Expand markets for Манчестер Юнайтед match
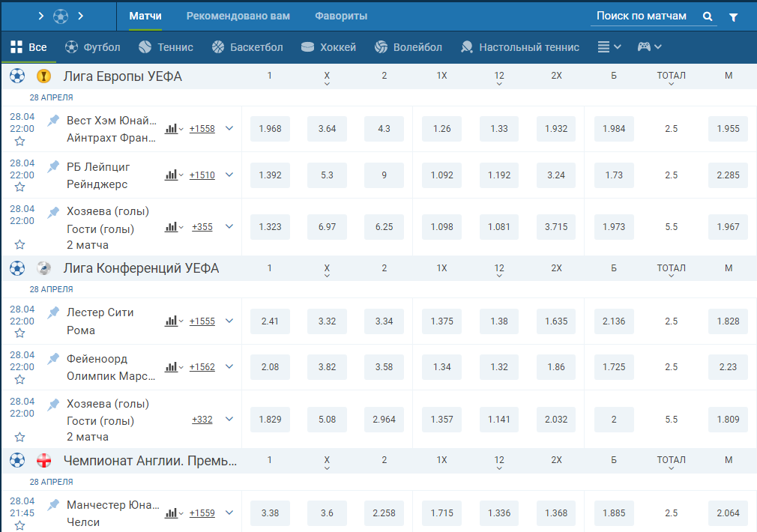 [229, 513]
